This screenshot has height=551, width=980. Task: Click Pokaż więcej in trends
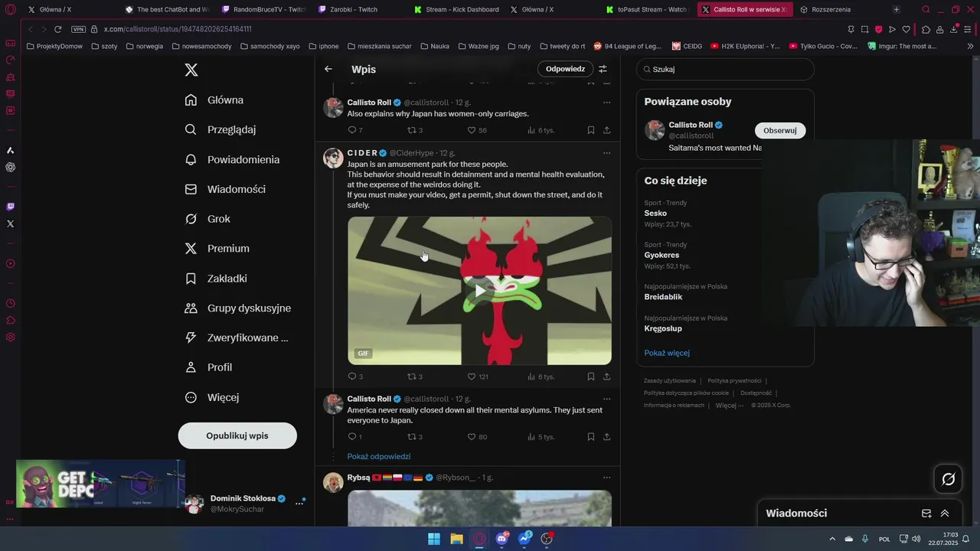[x=667, y=353]
